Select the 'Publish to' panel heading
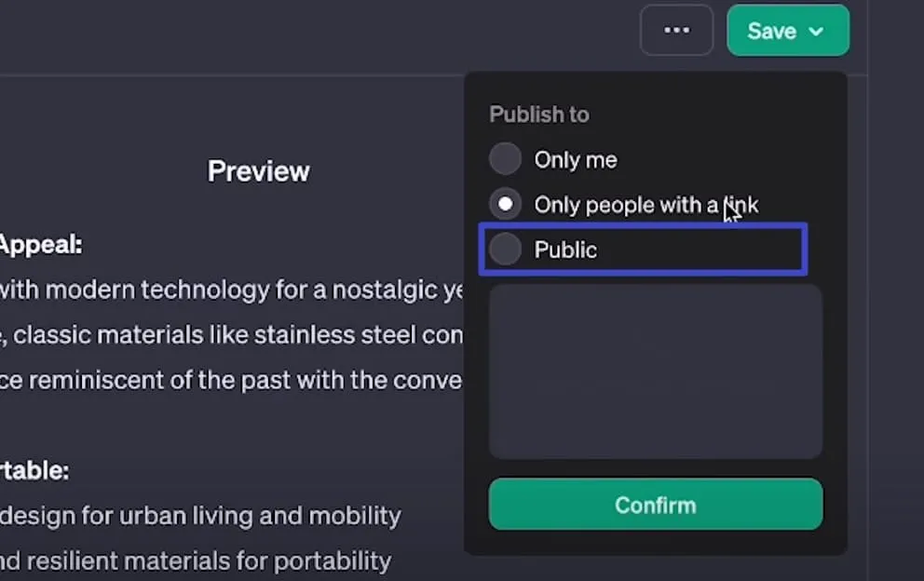 pos(538,114)
